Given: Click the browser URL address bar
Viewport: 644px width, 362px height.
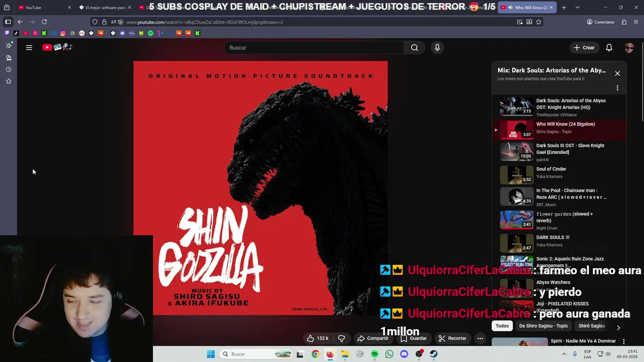Looking at the screenshot, I should tap(319, 22).
